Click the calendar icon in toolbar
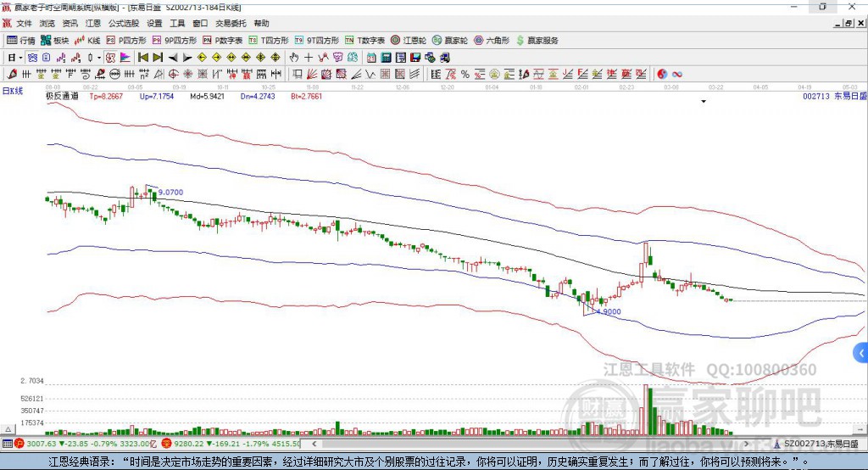Screen dimensions: 868x470 click(x=371, y=58)
